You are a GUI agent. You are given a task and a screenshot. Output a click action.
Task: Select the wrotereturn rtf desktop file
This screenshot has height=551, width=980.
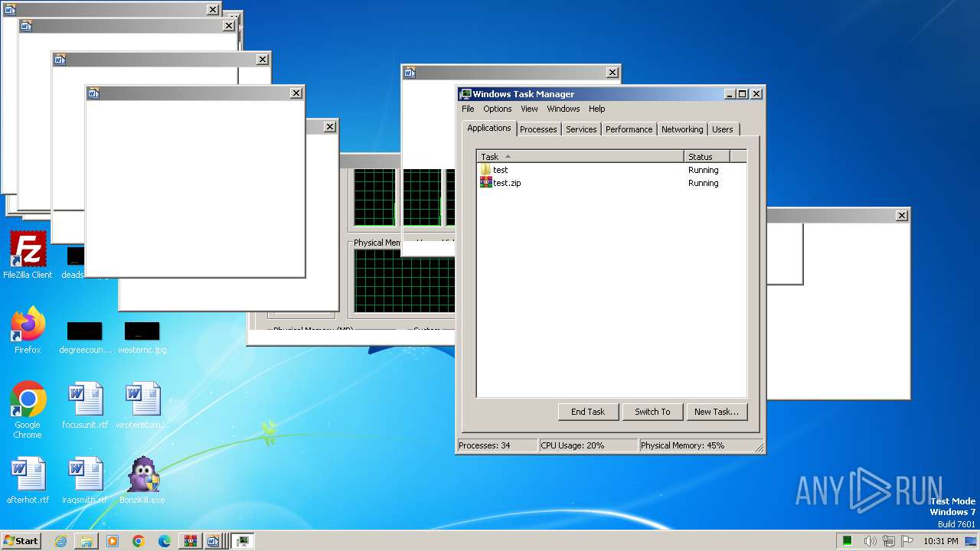click(x=142, y=406)
